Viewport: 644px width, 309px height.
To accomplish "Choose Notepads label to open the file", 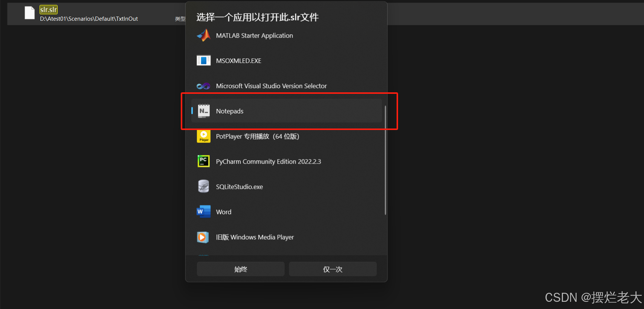I will click(x=230, y=111).
